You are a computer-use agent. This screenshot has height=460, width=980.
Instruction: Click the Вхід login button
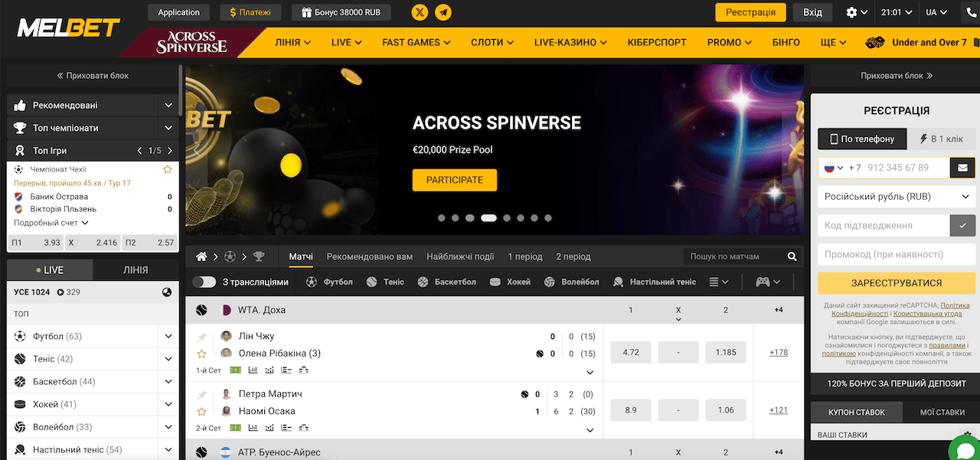point(813,12)
